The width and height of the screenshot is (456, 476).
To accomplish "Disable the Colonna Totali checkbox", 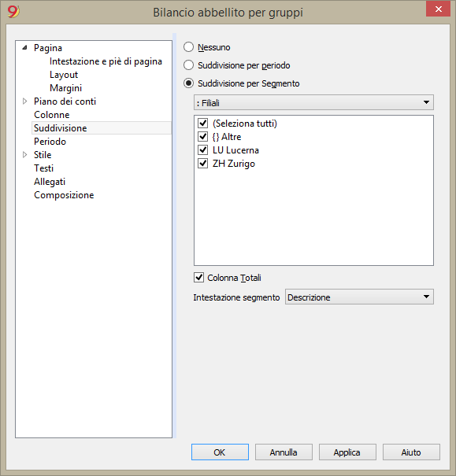I will click(198, 278).
